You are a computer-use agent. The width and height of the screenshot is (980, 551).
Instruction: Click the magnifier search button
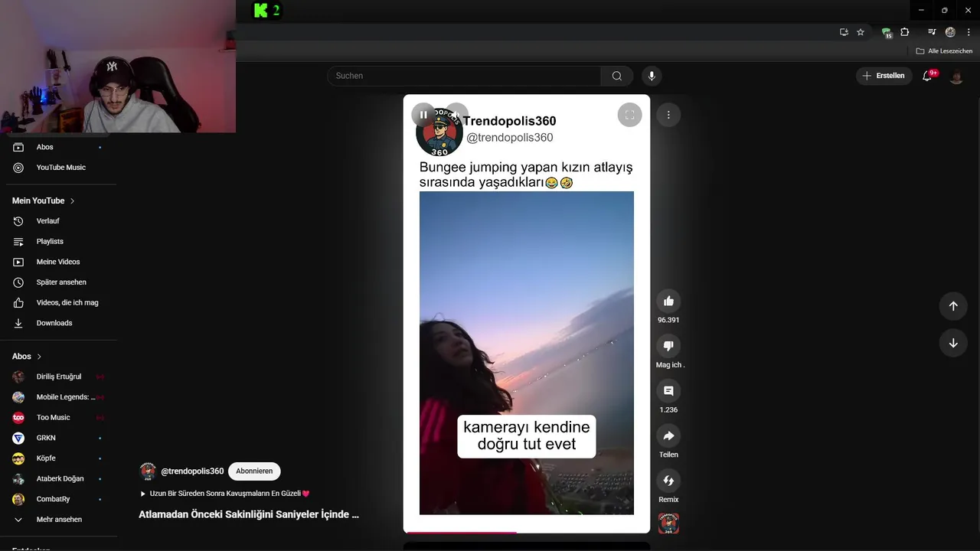(x=617, y=76)
